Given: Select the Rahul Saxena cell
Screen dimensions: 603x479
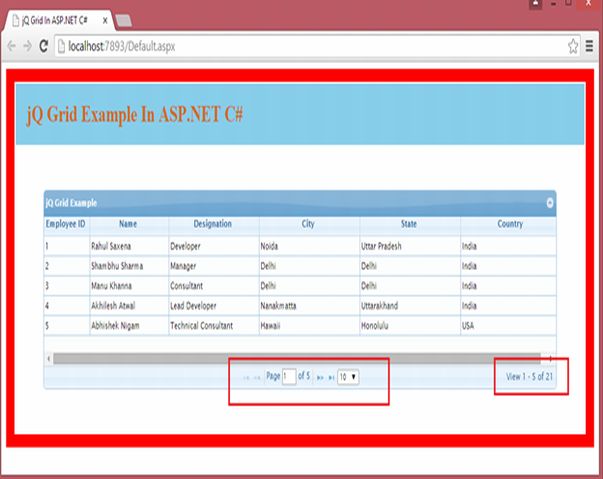Looking at the screenshot, I should point(129,246).
